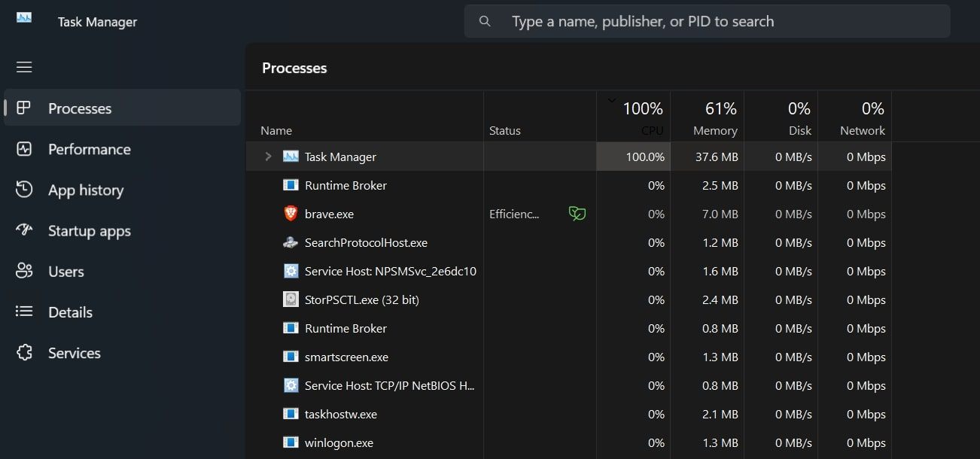Select the winlogon.exe process name
This screenshot has width=980, height=459.
click(x=339, y=442)
